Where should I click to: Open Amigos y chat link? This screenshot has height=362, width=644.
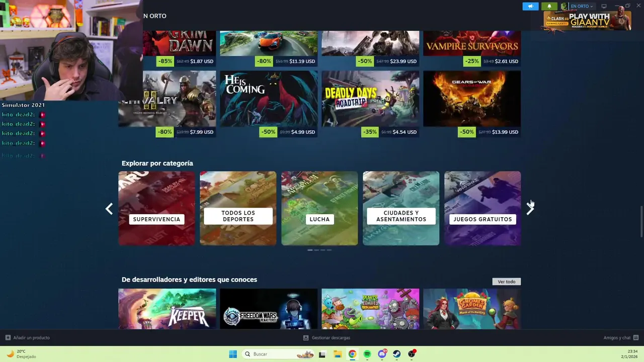(617, 337)
